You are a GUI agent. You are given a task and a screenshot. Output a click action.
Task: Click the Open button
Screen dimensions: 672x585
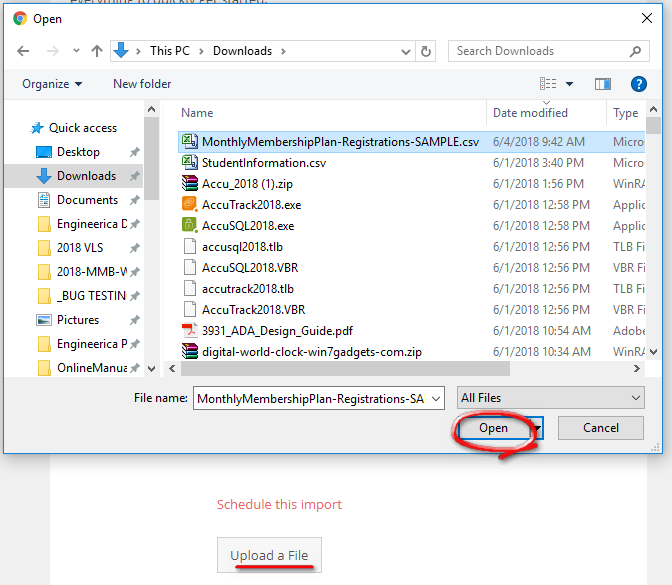coord(493,428)
